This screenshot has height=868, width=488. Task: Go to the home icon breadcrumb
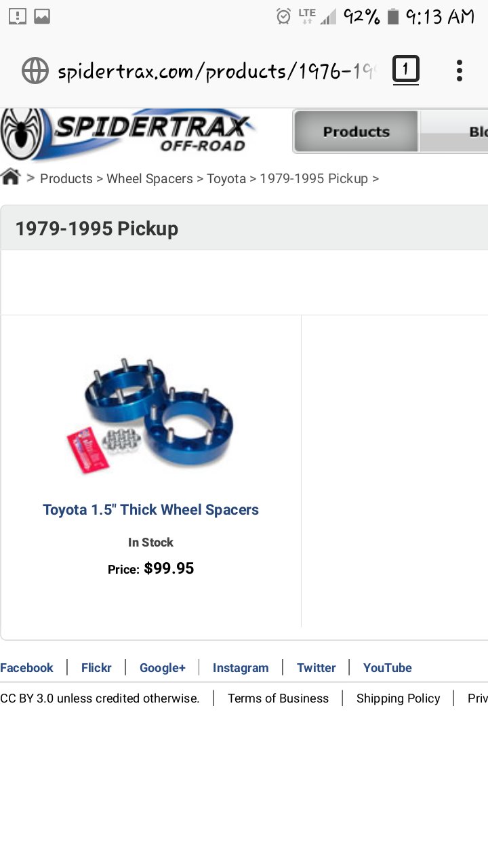11,177
